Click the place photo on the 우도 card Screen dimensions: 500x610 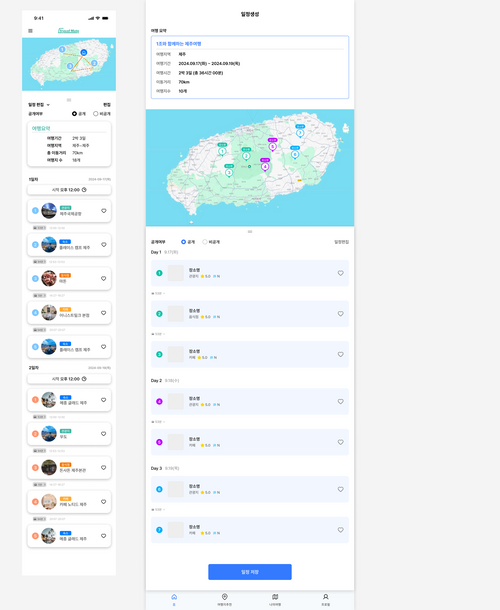(x=49, y=434)
